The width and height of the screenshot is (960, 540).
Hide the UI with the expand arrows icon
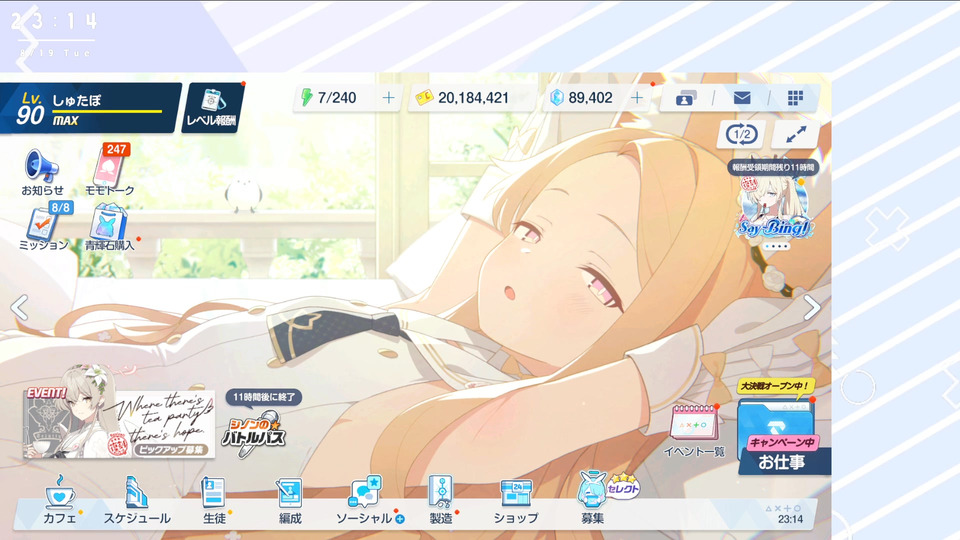[x=796, y=134]
